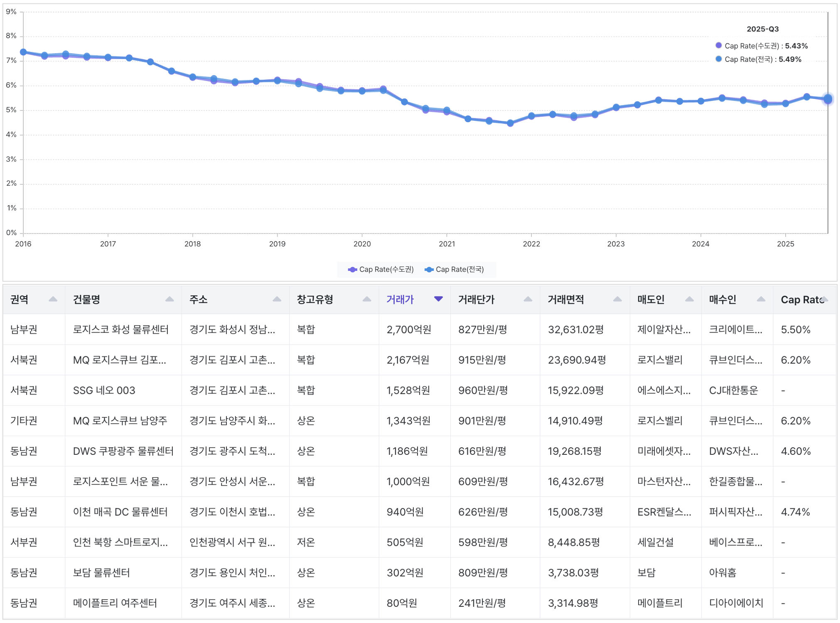Viewport: 840px width, 623px height.
Task: Toggle Cap Rate(전국) legend series
Action: [454, 270]
